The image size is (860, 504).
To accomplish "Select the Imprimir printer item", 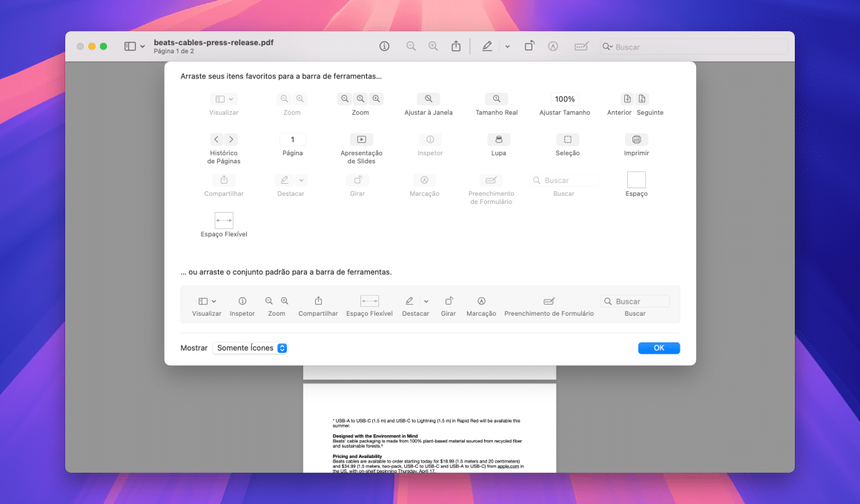I will tap(636, 139).
